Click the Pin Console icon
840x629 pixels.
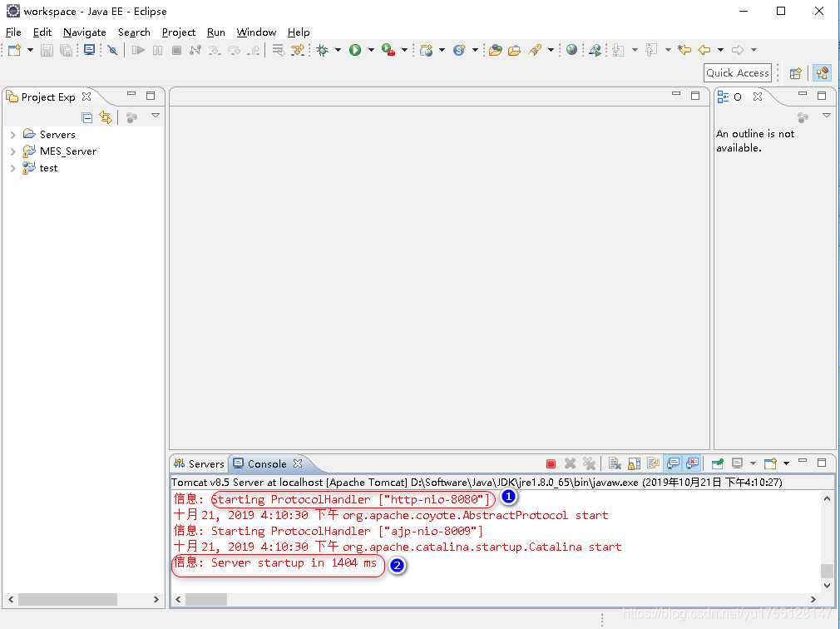pyautogui.click(x=715, y=464)
